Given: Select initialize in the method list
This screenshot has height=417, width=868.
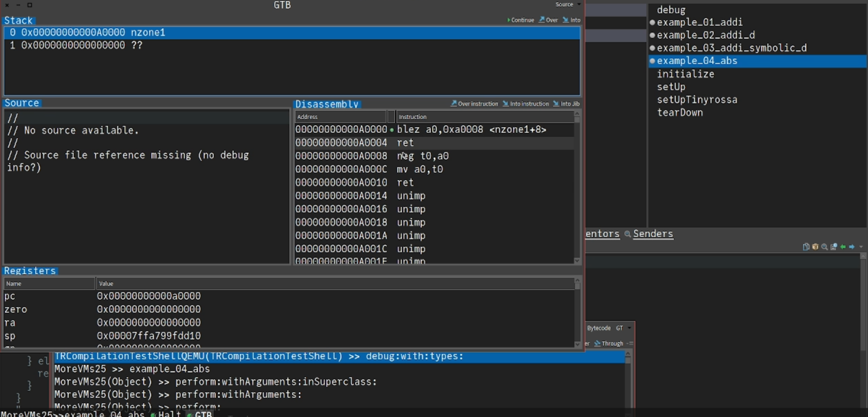Looking at the screenshot, I should [757, 74].
